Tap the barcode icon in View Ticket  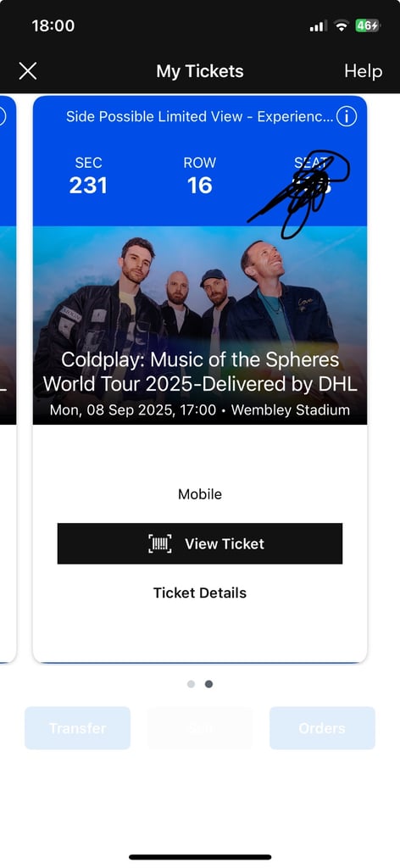(160, 543)
